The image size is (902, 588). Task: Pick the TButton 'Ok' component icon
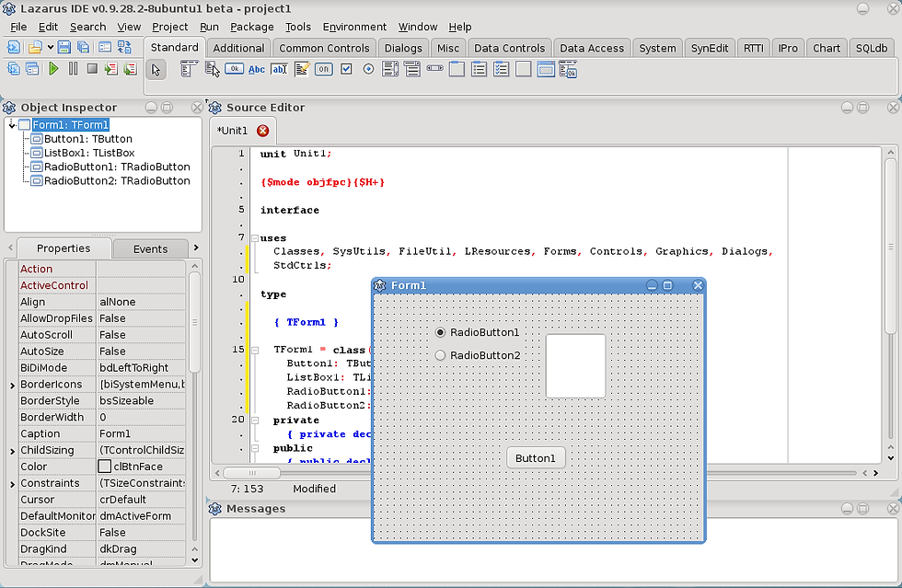pyautogui.click(x=234, y=69)
